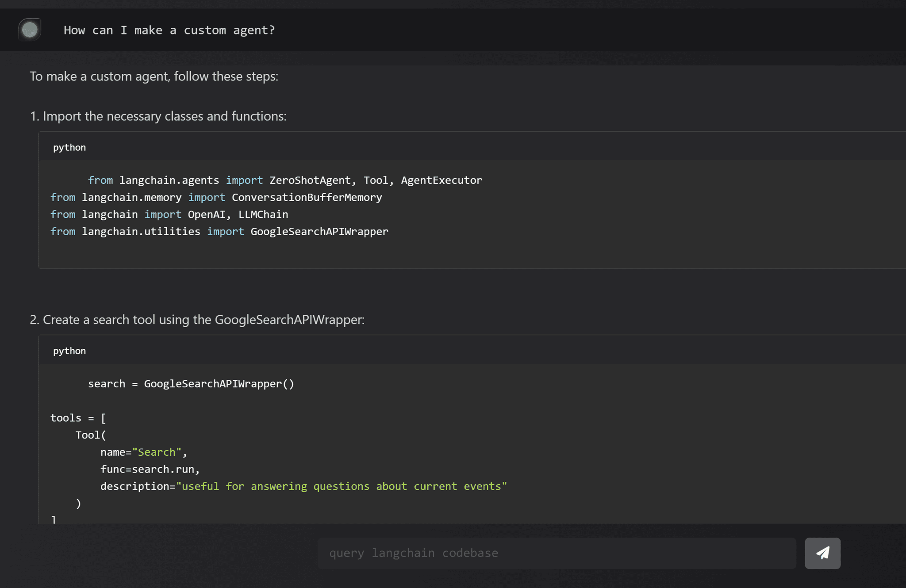Click the user avatar icon
This screenshot has width=906, height=588.
30,30
